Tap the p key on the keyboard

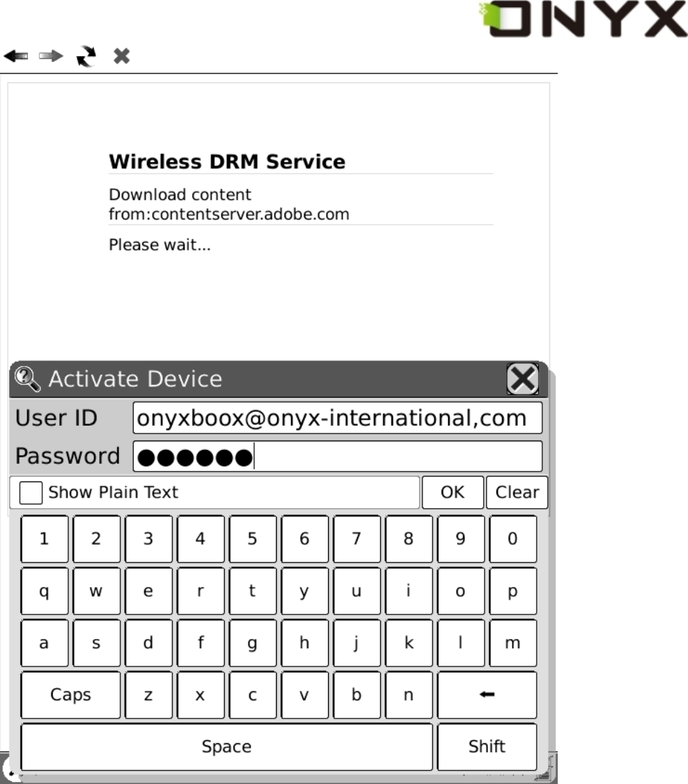513,591
